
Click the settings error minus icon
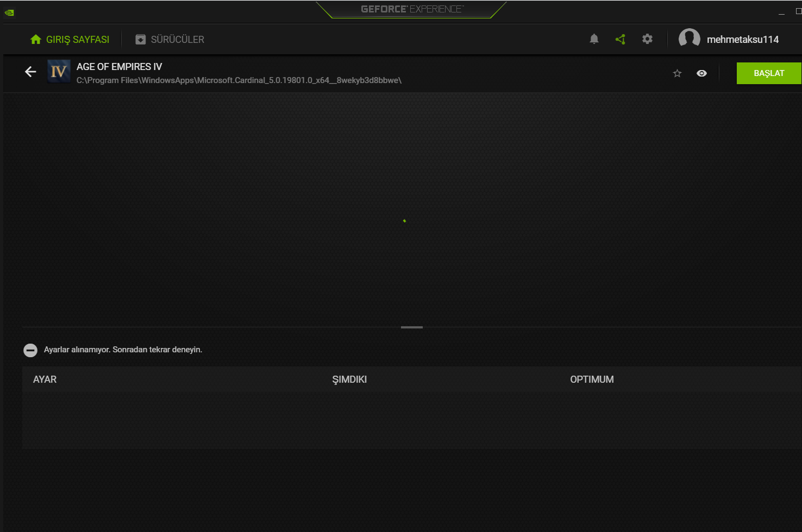[30, 350]
